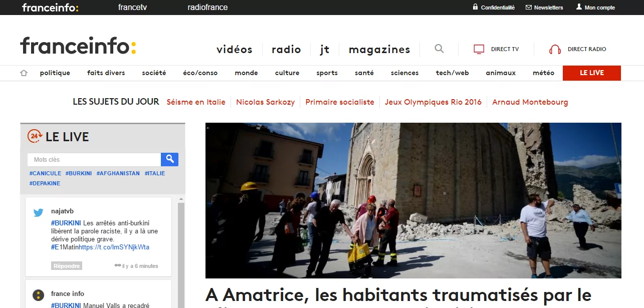Click the Confidentialité padlock icon

475,7
